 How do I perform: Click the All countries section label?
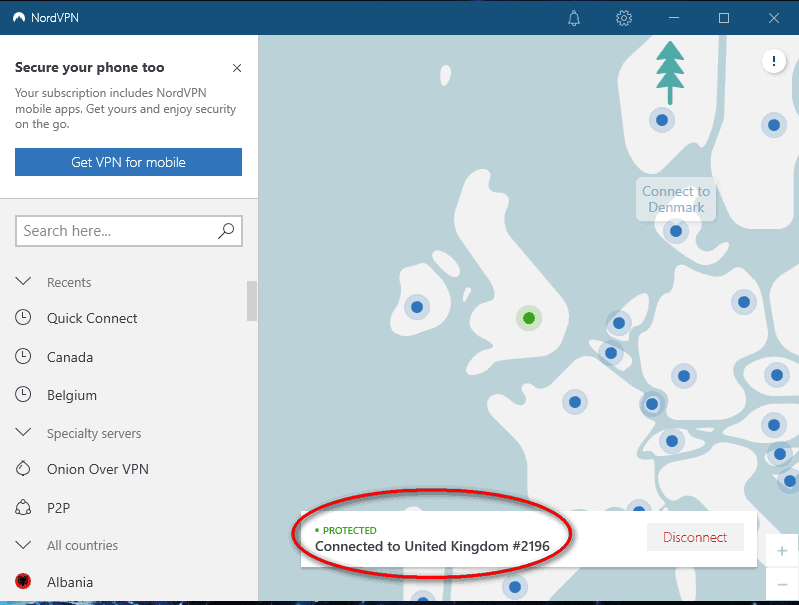pos(83,545)
